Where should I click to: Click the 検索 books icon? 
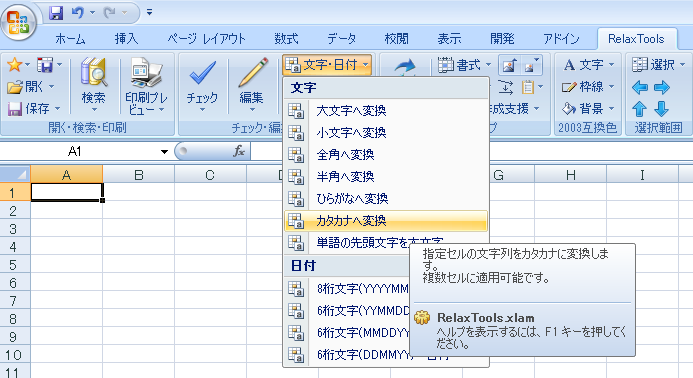coord(94,72)
